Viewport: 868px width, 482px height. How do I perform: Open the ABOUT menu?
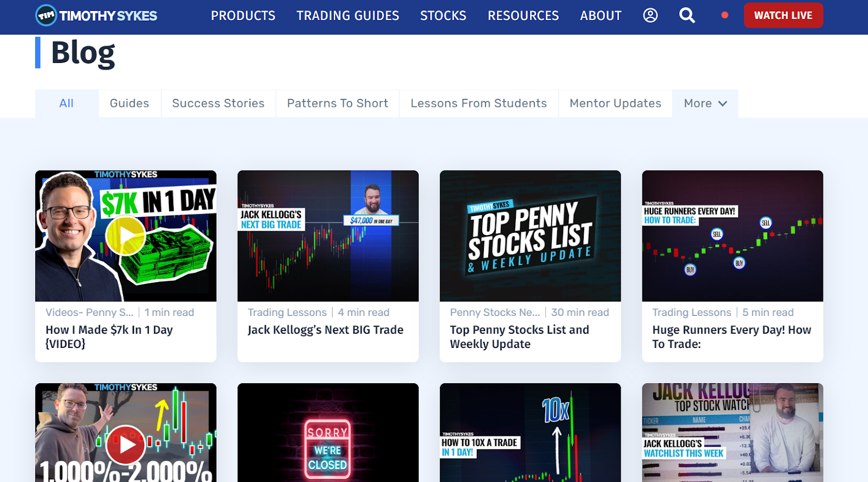(x=601, y=16)
